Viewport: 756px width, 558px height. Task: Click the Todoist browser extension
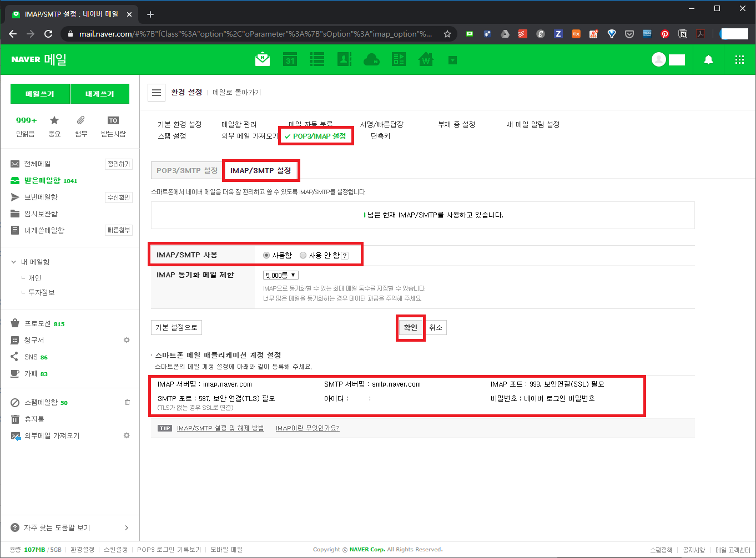[x=522, y=34]
